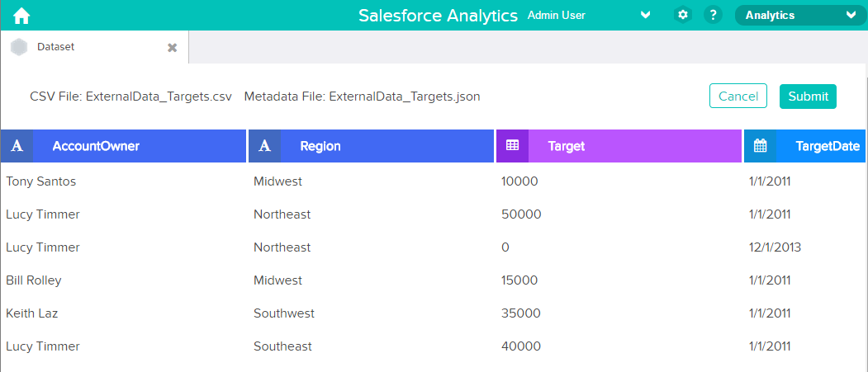Viewport: 868px width, 372px height.
Task: Click the Admin User label
Action: [557, 16]
